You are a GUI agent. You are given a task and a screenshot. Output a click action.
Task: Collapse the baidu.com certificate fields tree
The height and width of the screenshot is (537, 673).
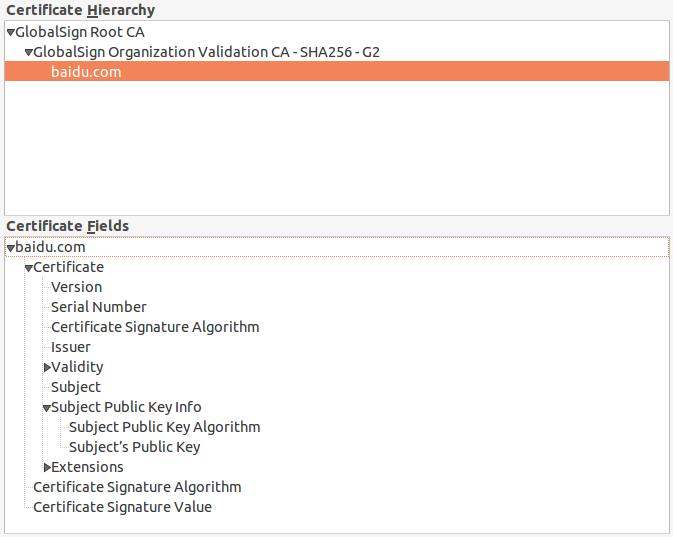pyautogui.click(x=11, y=247)
